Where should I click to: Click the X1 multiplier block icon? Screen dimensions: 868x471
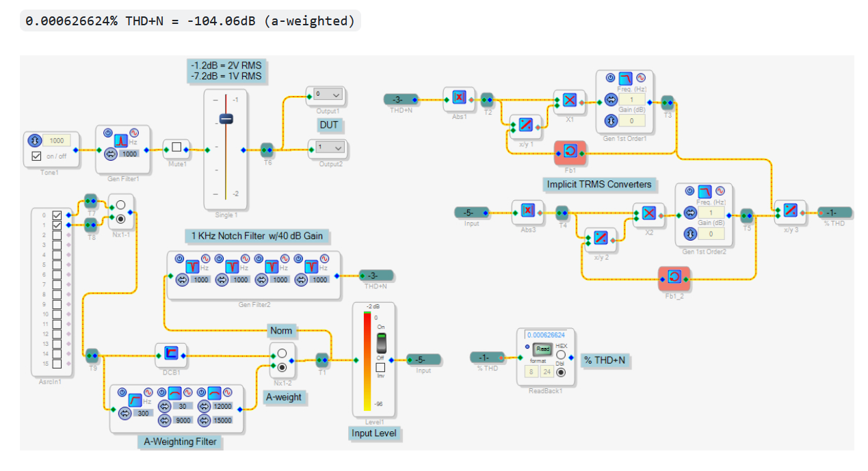click(570, 100)
